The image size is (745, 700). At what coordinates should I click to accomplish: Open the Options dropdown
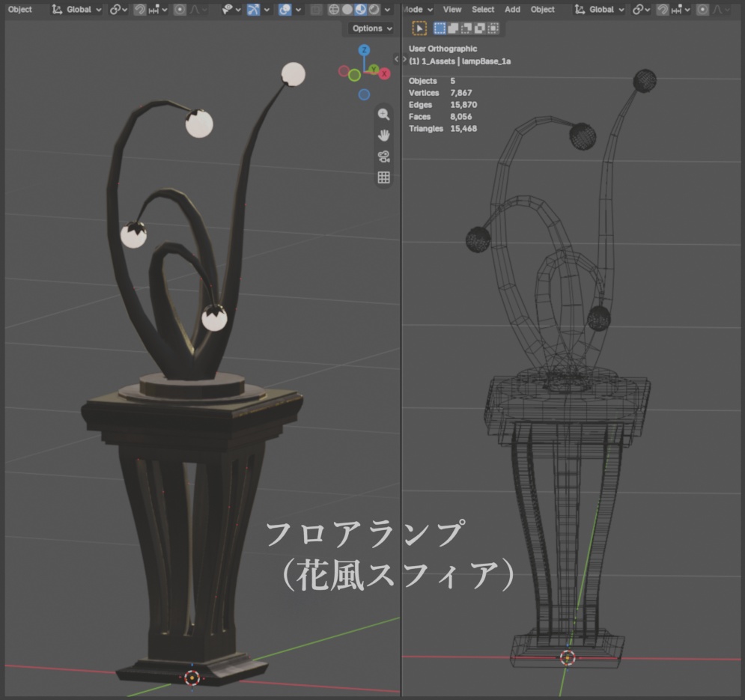click(x=372, y=28)
